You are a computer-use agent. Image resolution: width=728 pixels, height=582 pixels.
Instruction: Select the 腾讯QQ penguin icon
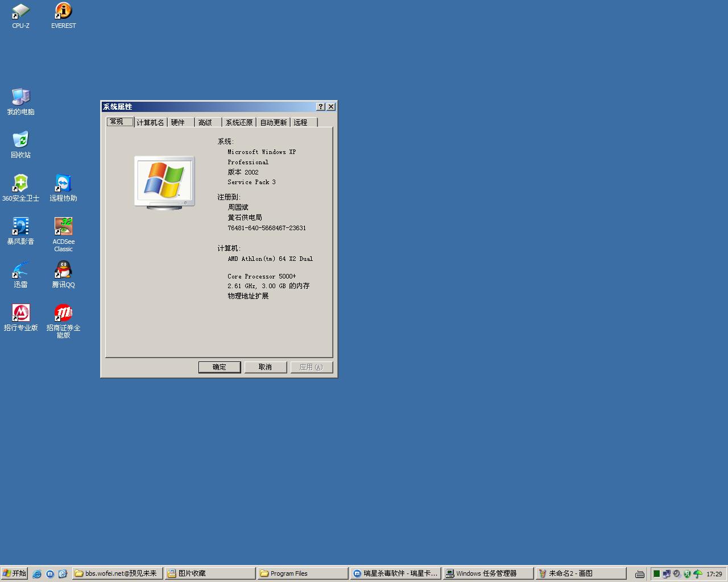point(63,275)
